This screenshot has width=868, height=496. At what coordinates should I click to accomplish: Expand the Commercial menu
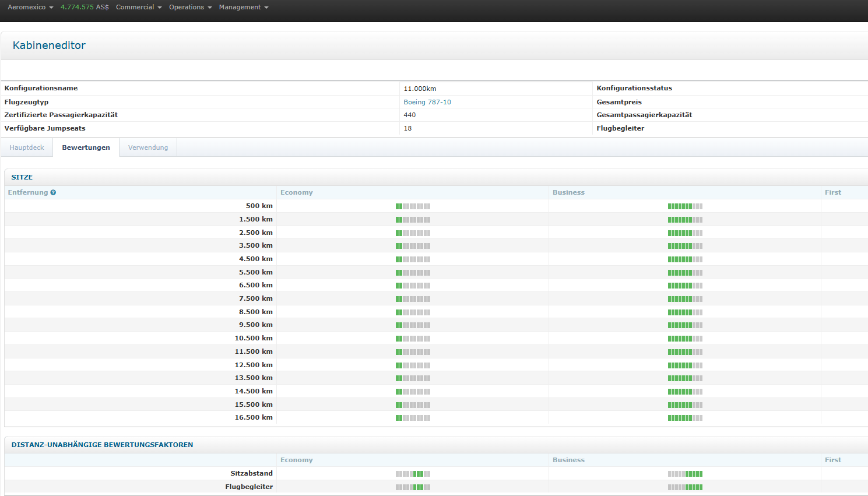[139, 7]
